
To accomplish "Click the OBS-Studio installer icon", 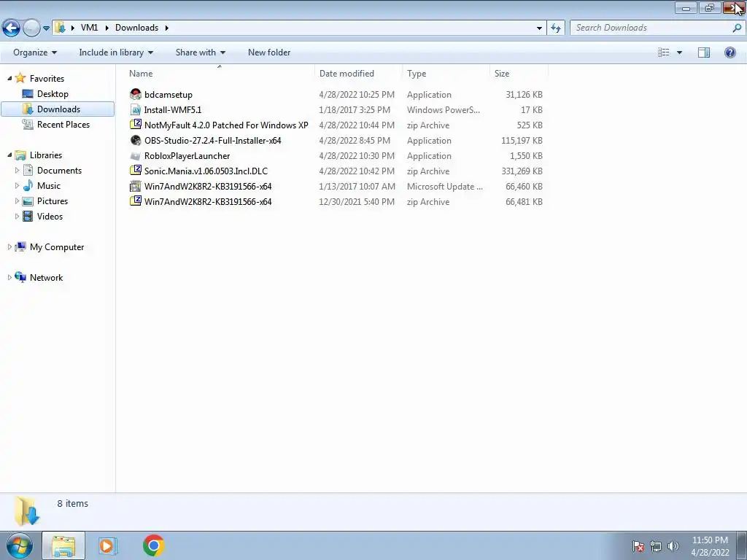I will click(136, 140).
